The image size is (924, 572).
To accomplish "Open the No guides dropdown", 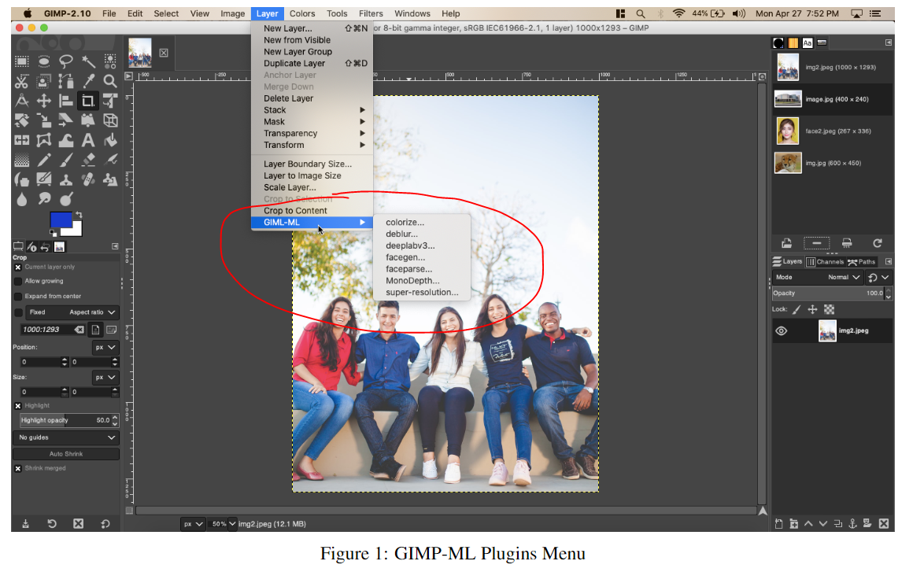I will [65, 437].
